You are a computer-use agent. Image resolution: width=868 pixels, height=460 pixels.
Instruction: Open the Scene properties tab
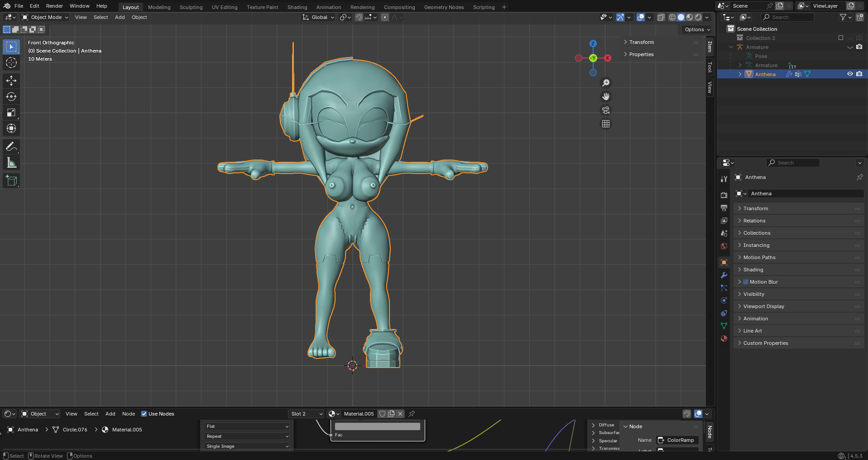[724, 233]
